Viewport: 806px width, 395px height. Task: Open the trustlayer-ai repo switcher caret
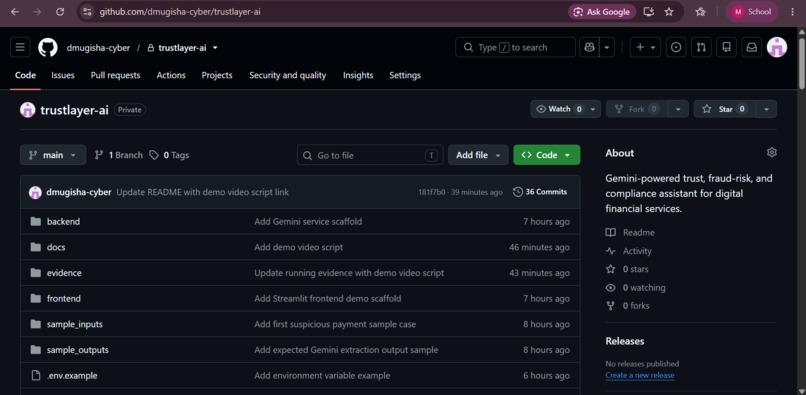pos(215,48)
